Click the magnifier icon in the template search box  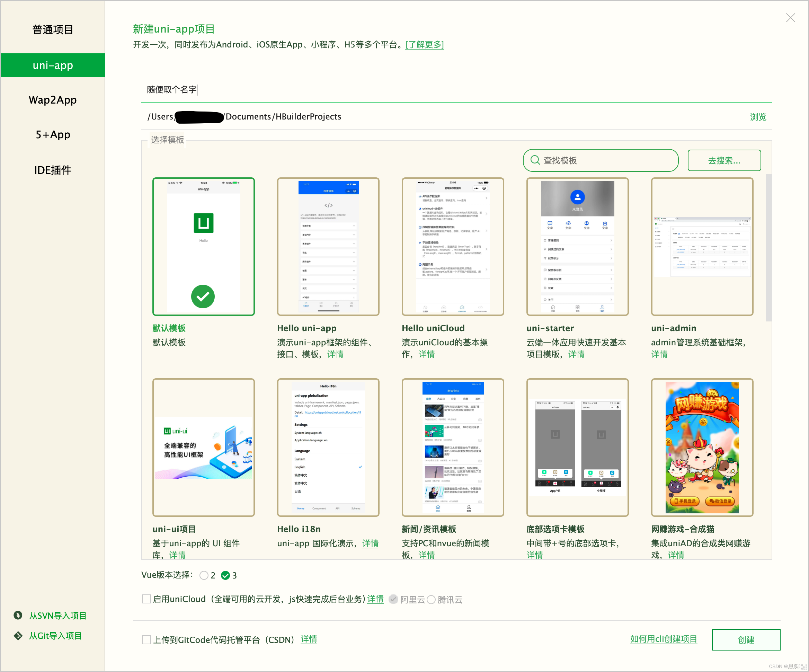(535, 161)
